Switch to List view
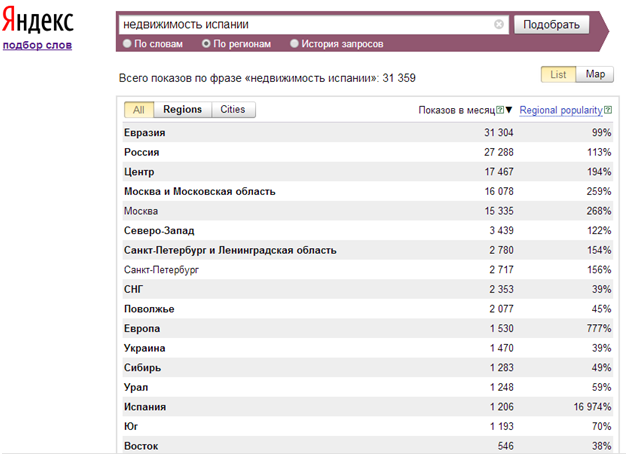Screen dimensions: 628x456 558,74
